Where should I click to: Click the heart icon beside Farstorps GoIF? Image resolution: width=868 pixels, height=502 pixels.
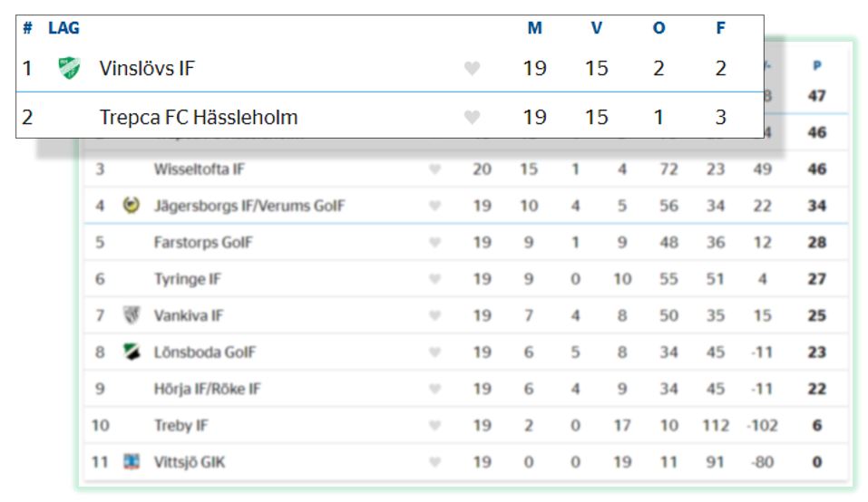click(x=435, y=242)
